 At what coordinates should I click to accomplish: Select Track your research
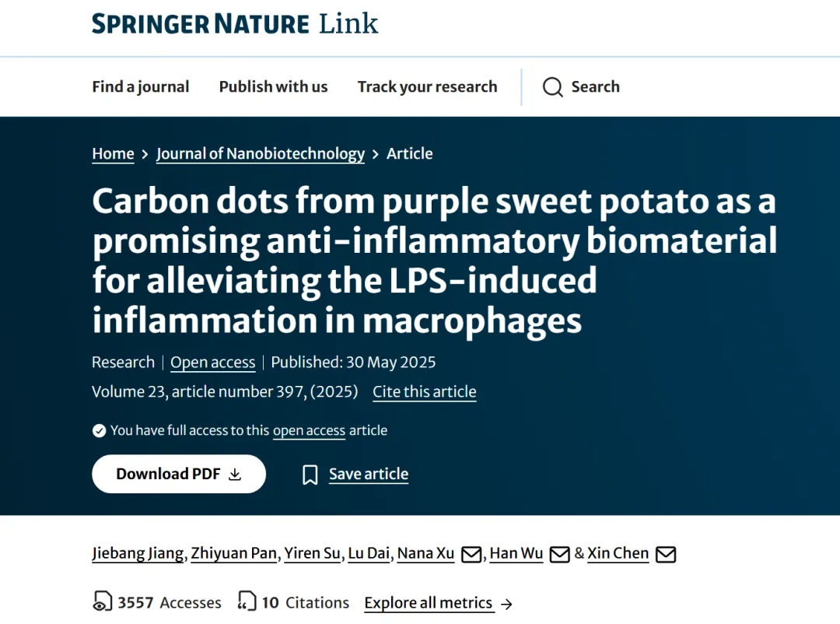(x=427, y=87)
